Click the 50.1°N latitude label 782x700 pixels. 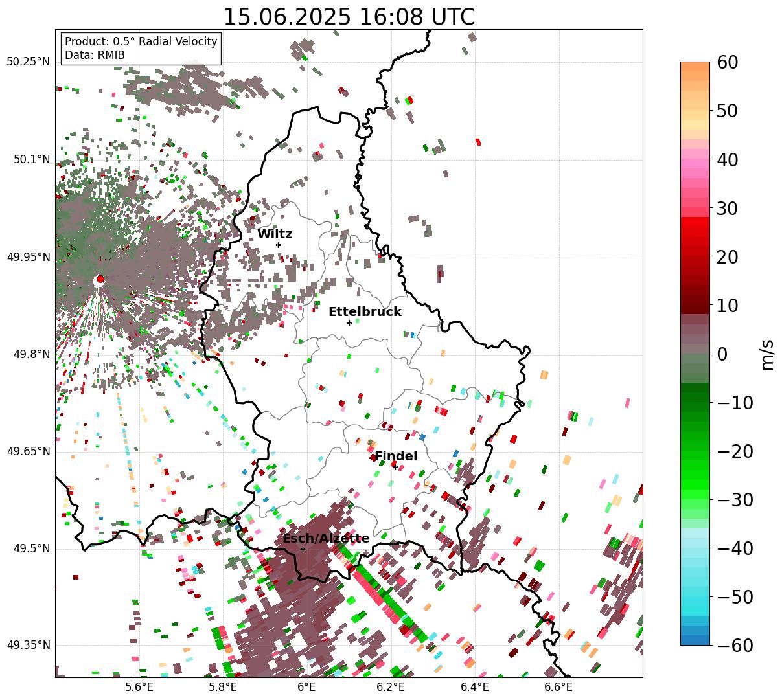click(x=32, y=159)
